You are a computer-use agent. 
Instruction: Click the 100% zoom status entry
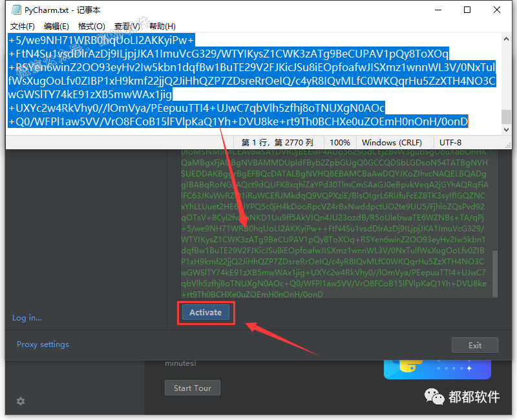tap(340, 142)
